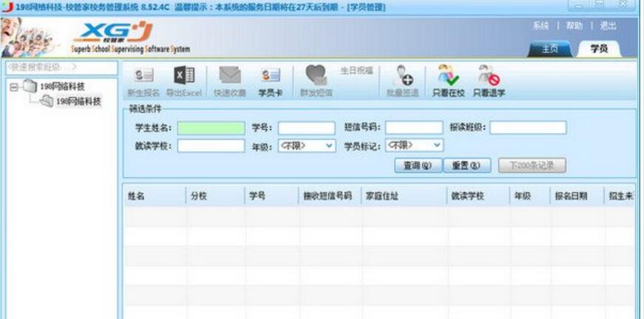Focus the 报读班级 enrolled class field
The image size is (644, 319).
coord(528,128)
